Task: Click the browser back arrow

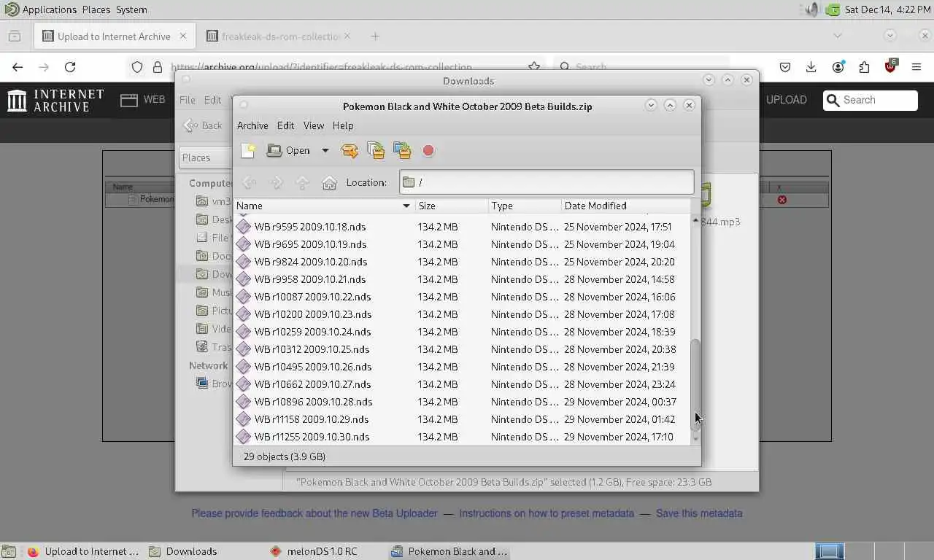Action: pos(18,67)
